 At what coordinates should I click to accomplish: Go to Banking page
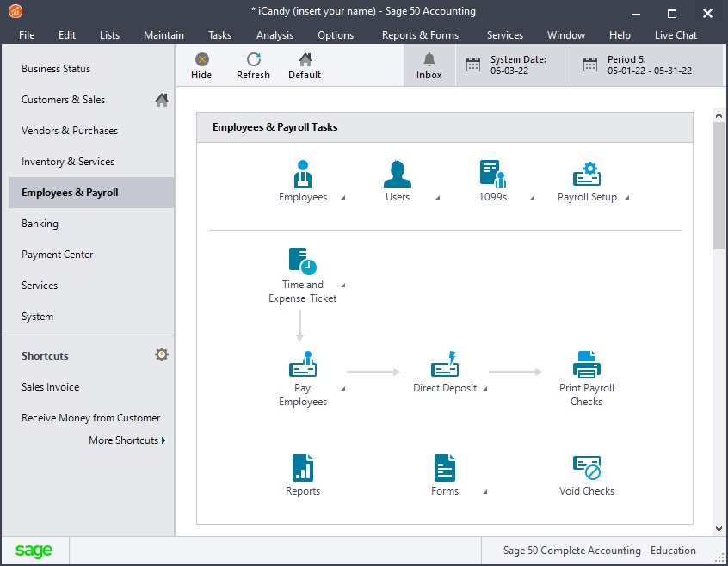[x=91, y=224]
